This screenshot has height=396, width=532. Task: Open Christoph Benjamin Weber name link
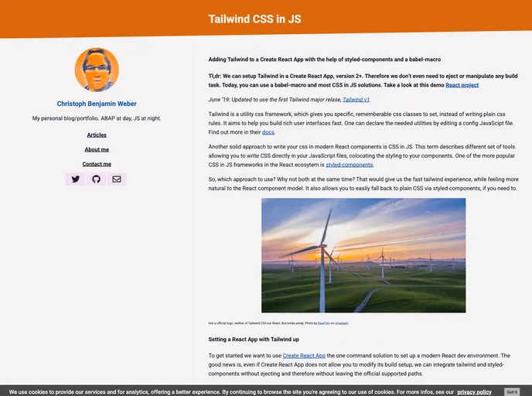coord(97,104)
